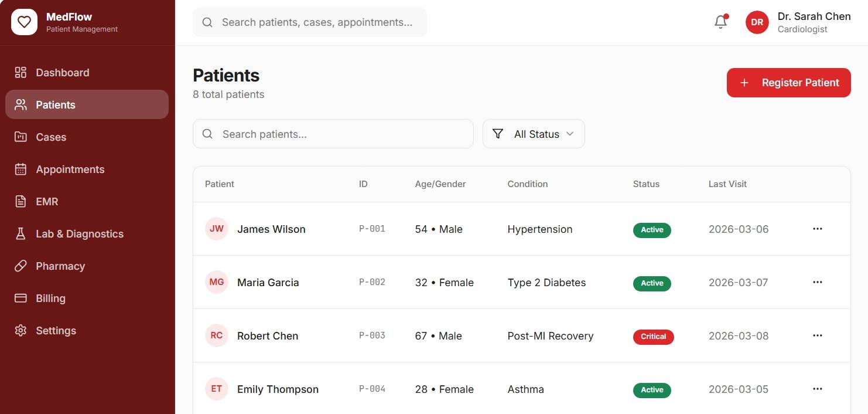
Task: Select patient name Robert Chen
Action: pyautogui.click(x=268, y=336)
